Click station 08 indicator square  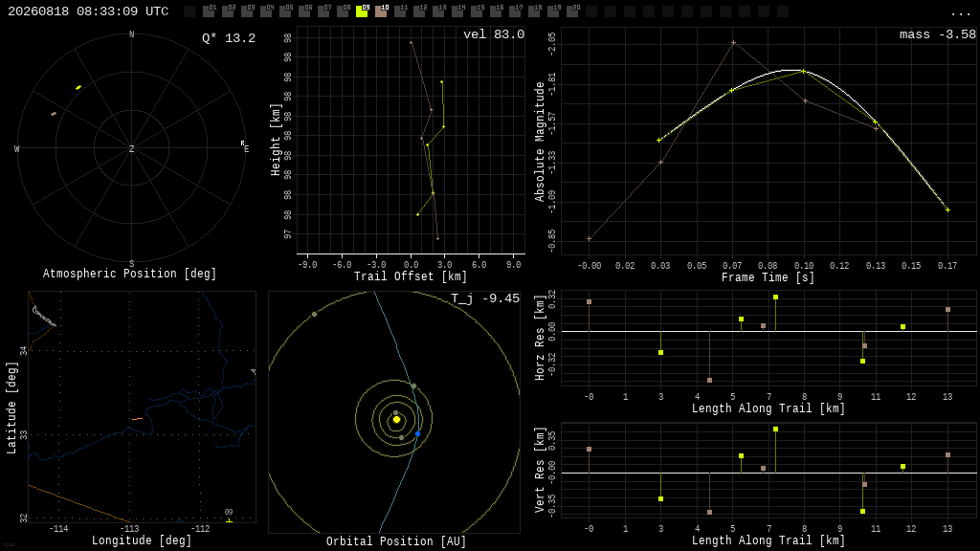[343, 11]
